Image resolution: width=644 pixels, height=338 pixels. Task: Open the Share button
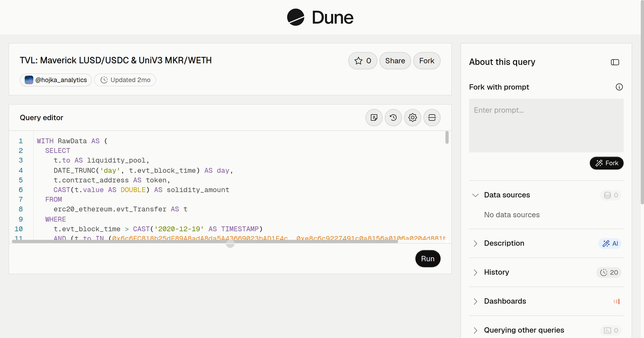click(x=395, y=61)
